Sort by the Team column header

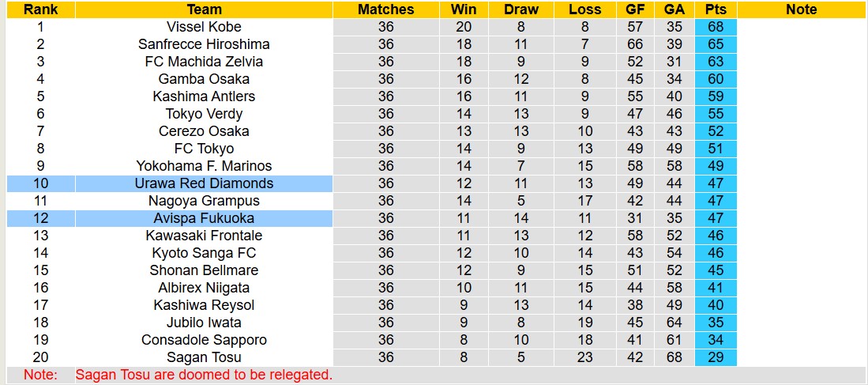click(x=204, y=9)
